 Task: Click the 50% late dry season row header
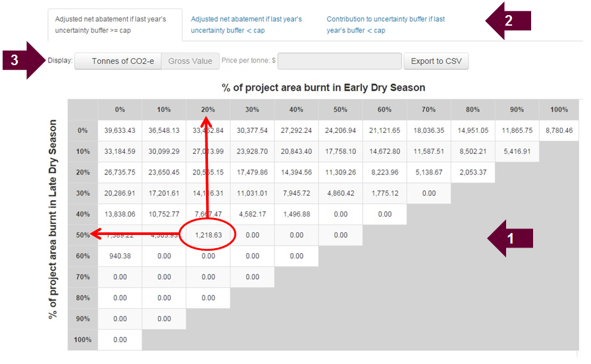pos(82,235)
